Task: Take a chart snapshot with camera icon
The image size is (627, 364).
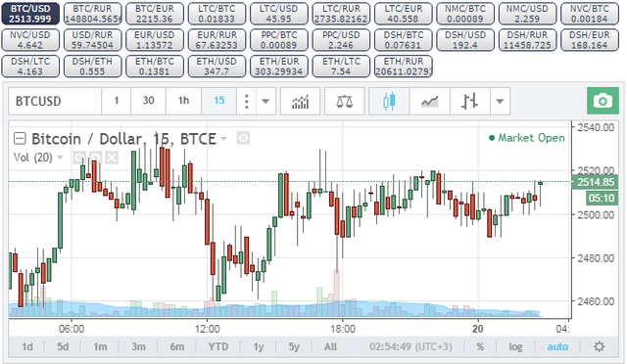Action: point(603,101)
